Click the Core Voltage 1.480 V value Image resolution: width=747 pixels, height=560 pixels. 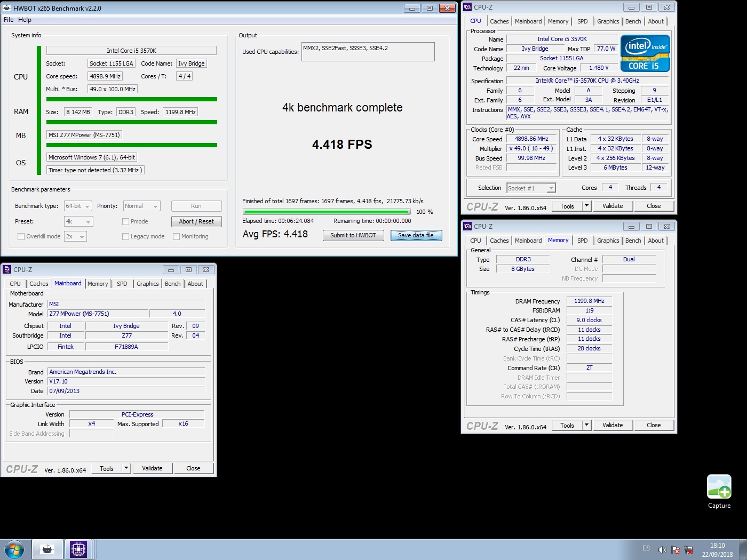[599, 68]
